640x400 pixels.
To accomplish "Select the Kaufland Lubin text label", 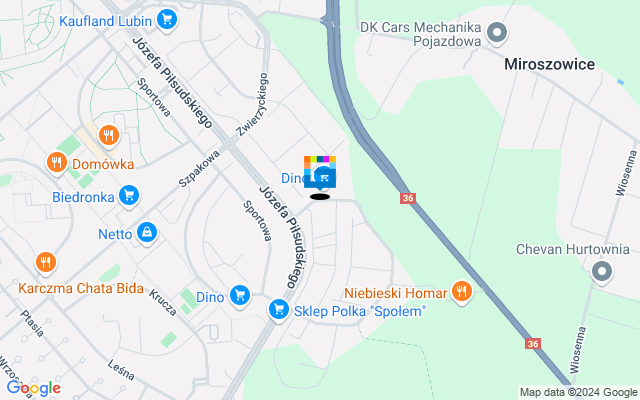I will point(106,21).
